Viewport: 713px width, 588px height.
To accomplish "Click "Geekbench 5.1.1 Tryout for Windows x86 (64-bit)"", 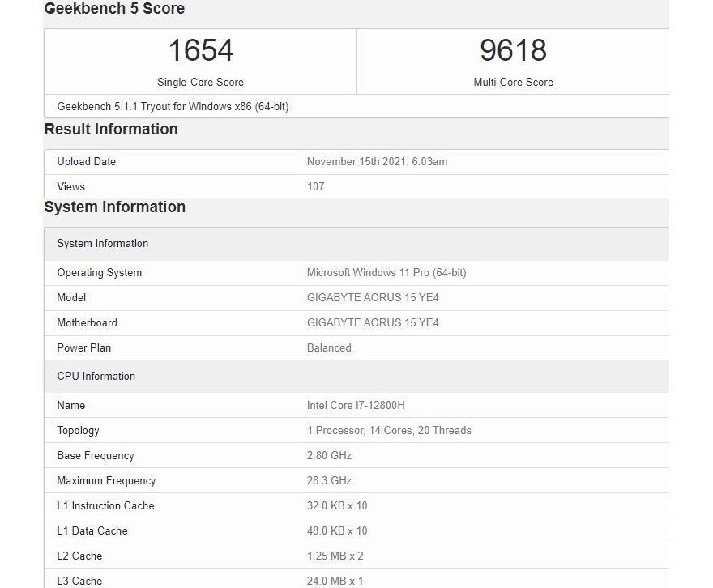I will (x=173, y=106).
